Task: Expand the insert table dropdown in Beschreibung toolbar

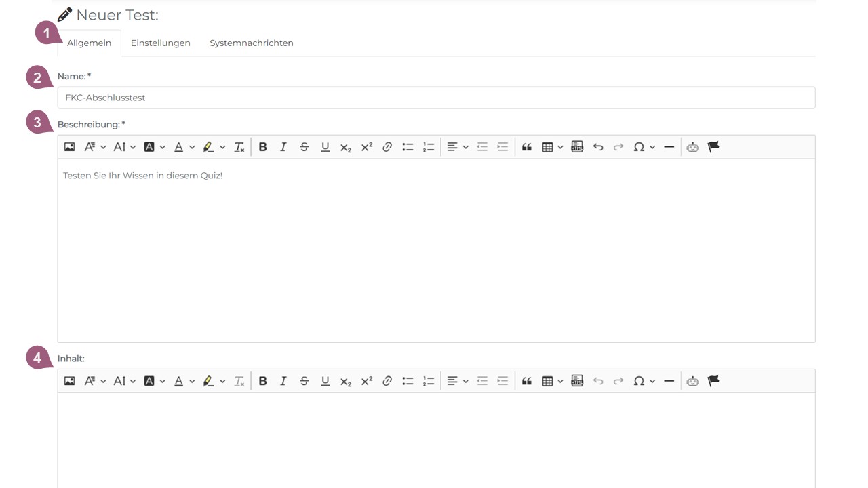Action: tap(552, 147)
